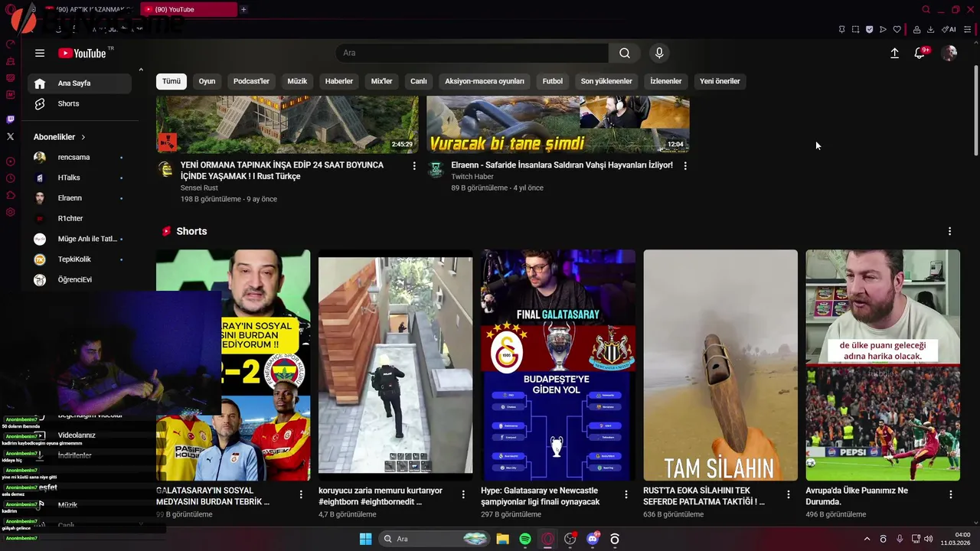This screenshot has height=551, width=980.
Task: Click the Windows taskbar Ara search box
Action: point(435,539)
